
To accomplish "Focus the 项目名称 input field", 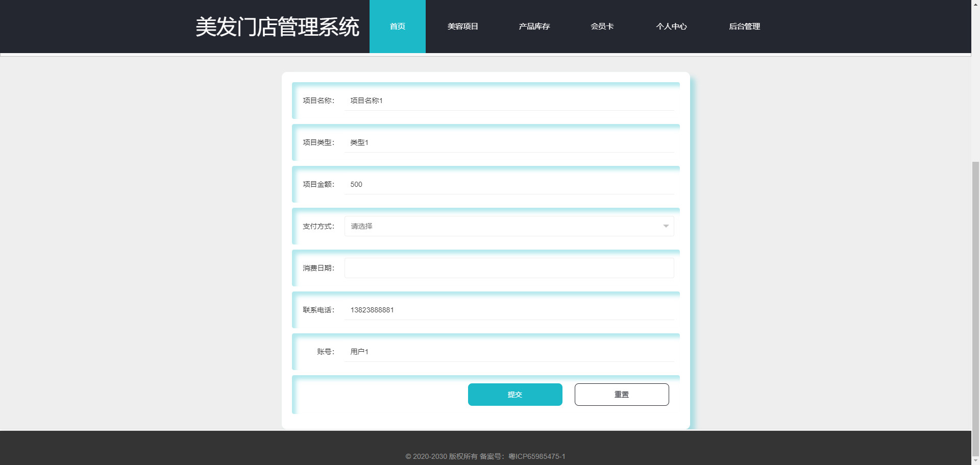I will pos(509,101).
